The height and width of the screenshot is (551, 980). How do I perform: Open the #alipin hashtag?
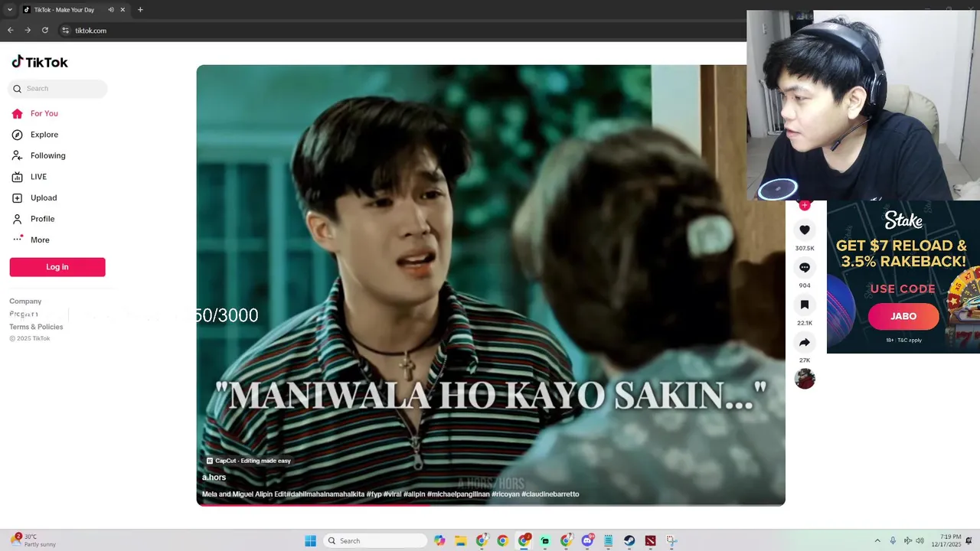(414, 494)
